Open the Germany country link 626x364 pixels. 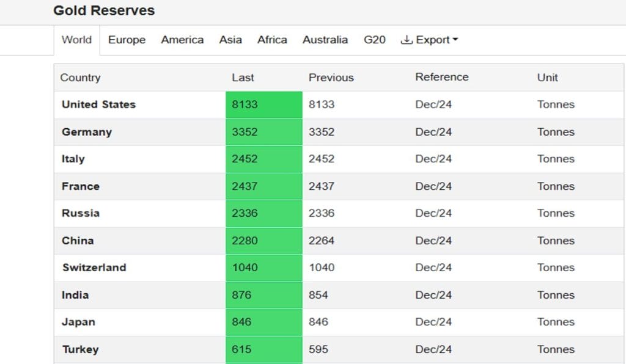[x=87, y=132]
